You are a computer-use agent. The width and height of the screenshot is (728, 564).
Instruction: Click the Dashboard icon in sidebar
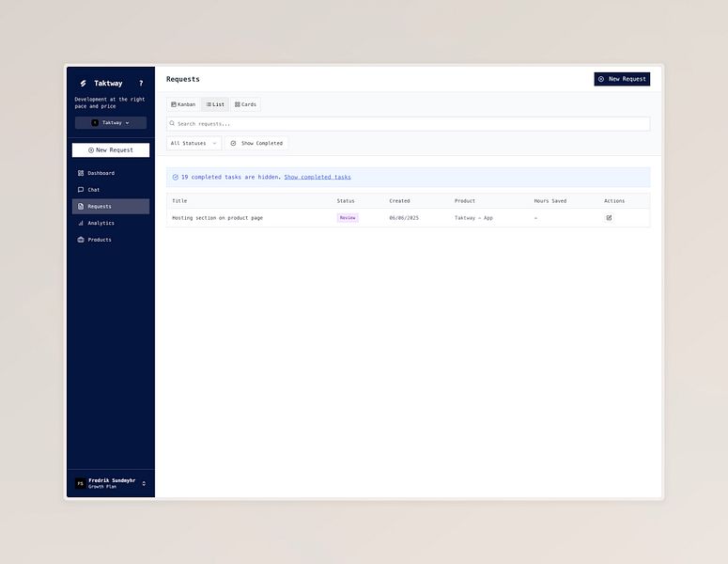(81, 173)
